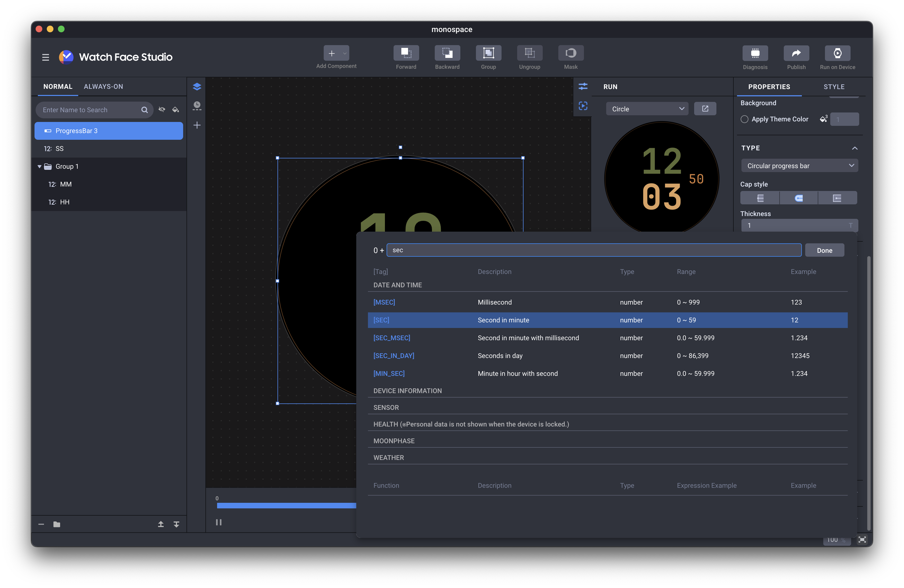Click the Backward layer order icon
The height and width of the screenshot is (588, 904).
click(447, 53)
